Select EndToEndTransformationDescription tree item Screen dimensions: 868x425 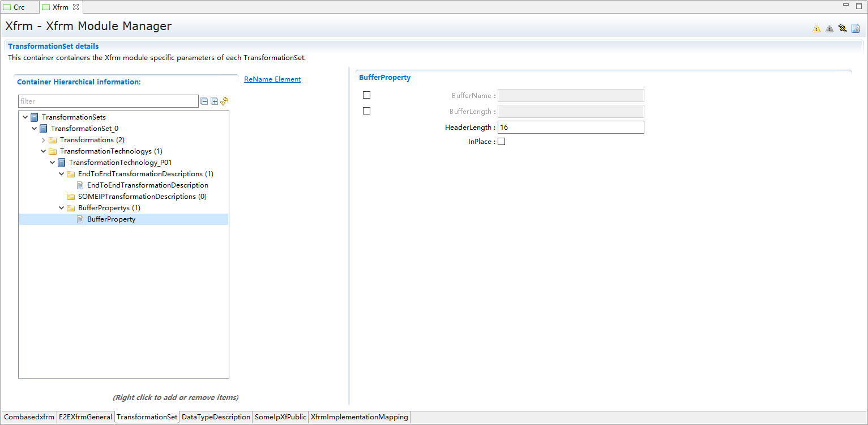(147, 185)
